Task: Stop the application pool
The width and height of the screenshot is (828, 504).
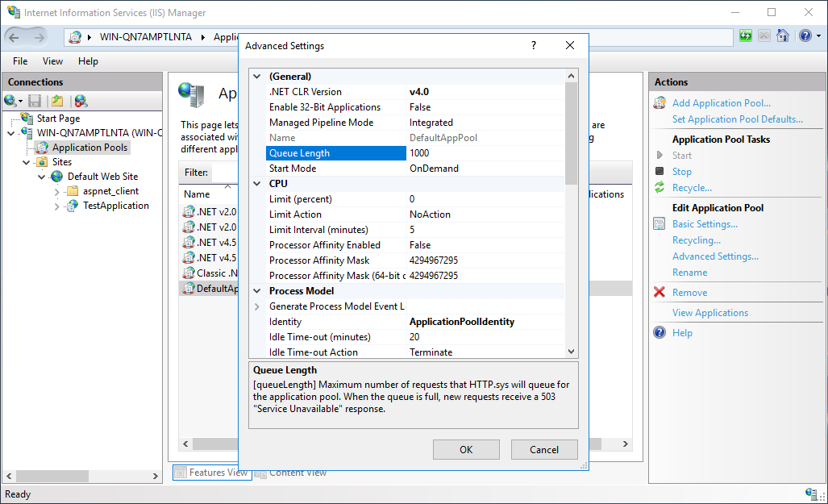Action: 681,171
